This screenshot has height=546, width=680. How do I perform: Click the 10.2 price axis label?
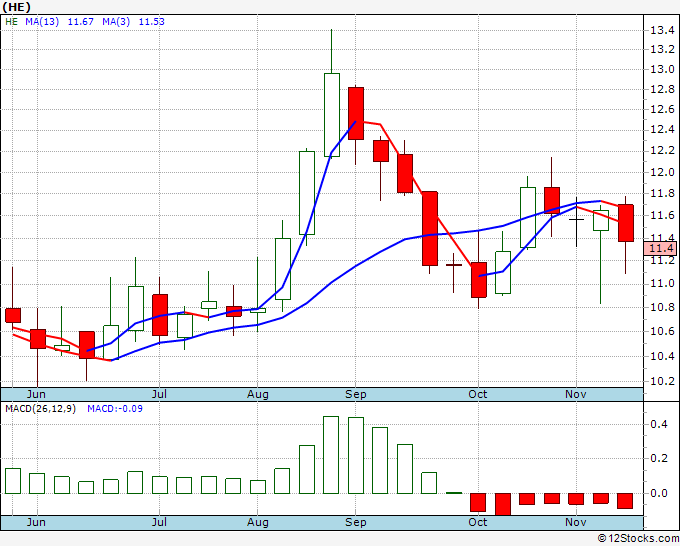point(661,381)
